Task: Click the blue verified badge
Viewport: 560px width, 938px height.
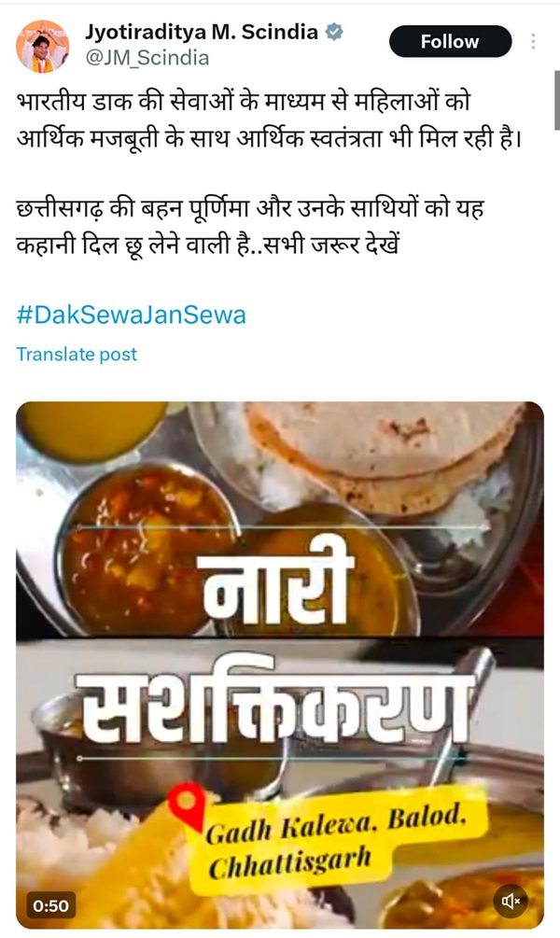Action: 334,32
